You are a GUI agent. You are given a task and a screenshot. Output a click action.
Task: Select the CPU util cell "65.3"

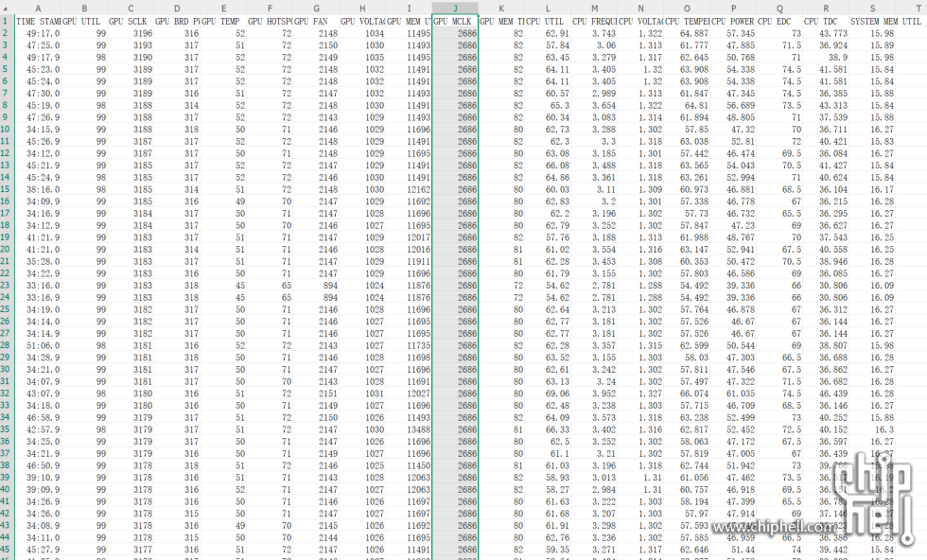pos(548,105)
